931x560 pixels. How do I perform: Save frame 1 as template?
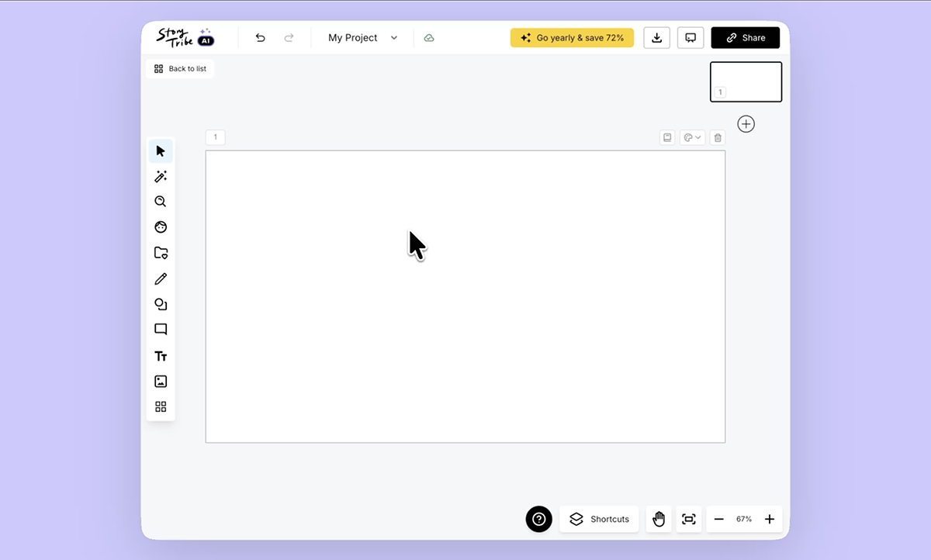click(x=666, y=137)
